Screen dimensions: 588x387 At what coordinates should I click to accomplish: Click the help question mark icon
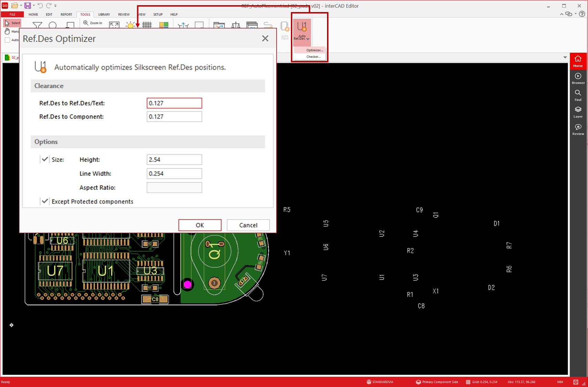(x=582, y=14)
